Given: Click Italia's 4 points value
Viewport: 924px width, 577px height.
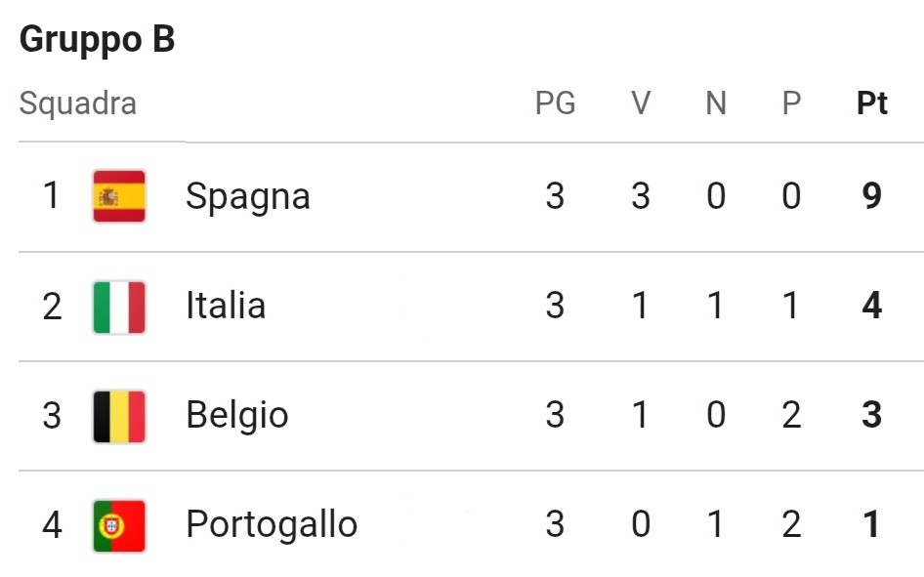Looking at the screenshot, I should tap(872, 306).
